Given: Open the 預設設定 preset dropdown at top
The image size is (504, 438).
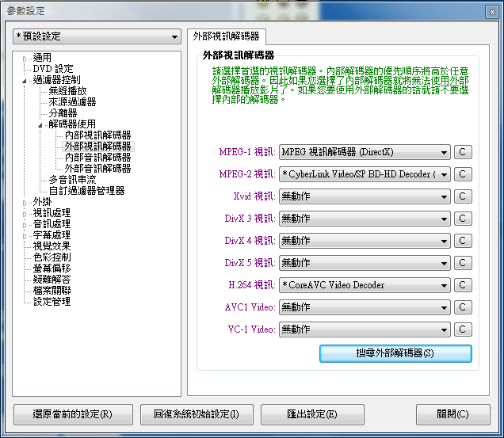Looking at the screenshot, I should click(x=97, y=36).
